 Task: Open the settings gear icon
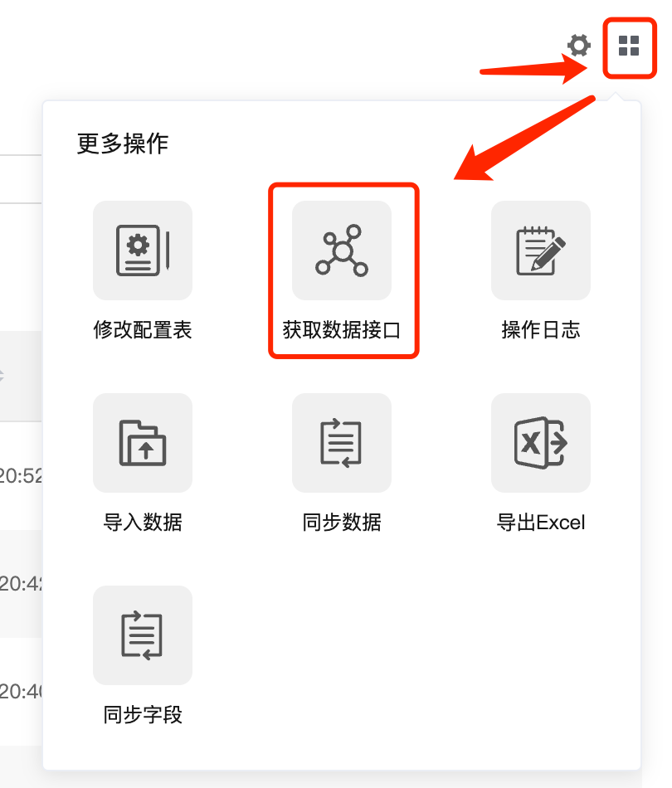pyautogui.click(x=578, y=46)
